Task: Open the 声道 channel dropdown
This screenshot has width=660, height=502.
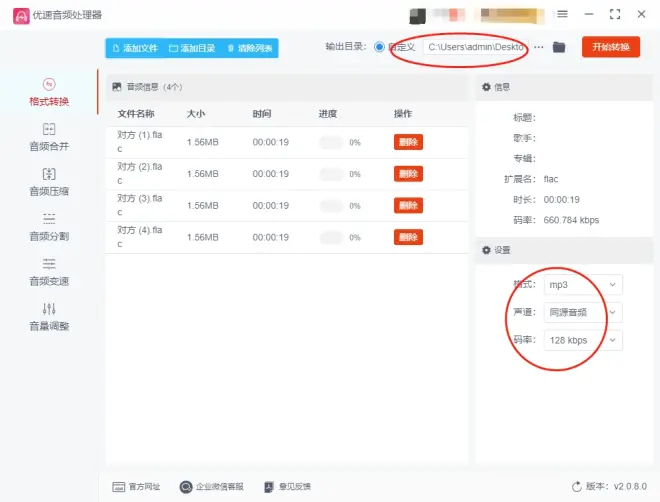Action: [583, 313]
